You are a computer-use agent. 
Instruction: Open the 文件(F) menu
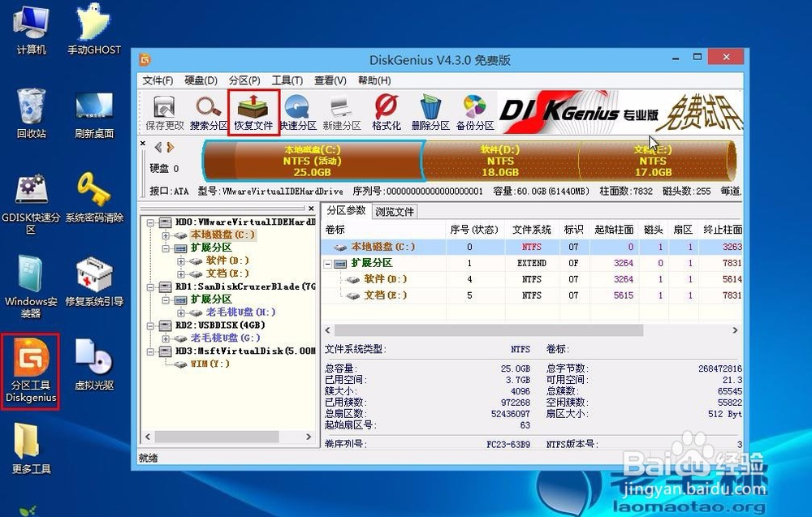158,80
